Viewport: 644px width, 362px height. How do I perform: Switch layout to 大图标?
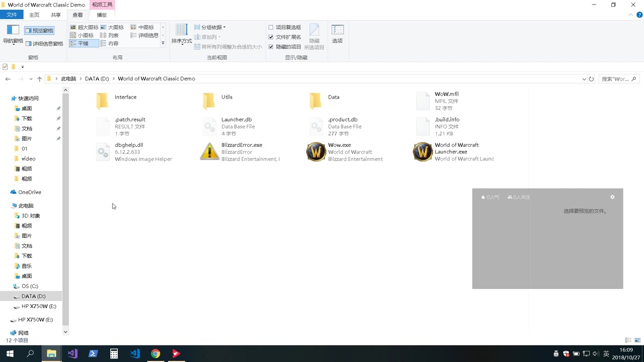coord(112,27)
